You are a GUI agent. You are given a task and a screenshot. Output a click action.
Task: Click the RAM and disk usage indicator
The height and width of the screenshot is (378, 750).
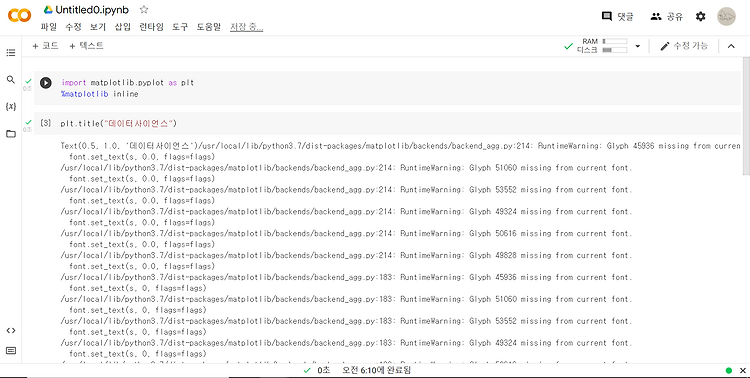pos(602,46)
